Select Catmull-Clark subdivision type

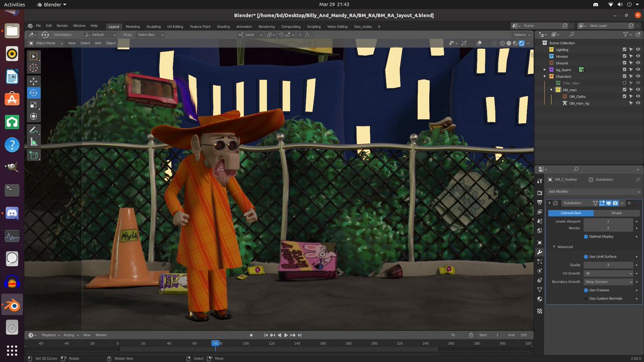coord(571,213)
